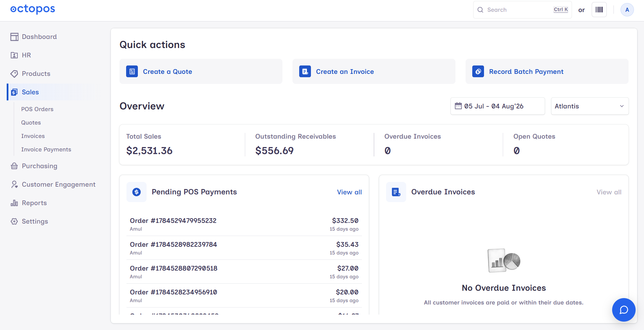Open the chat support bubble
Image resolution: width=644 pixels, height=330 pixels.
[x=624, y=310]
